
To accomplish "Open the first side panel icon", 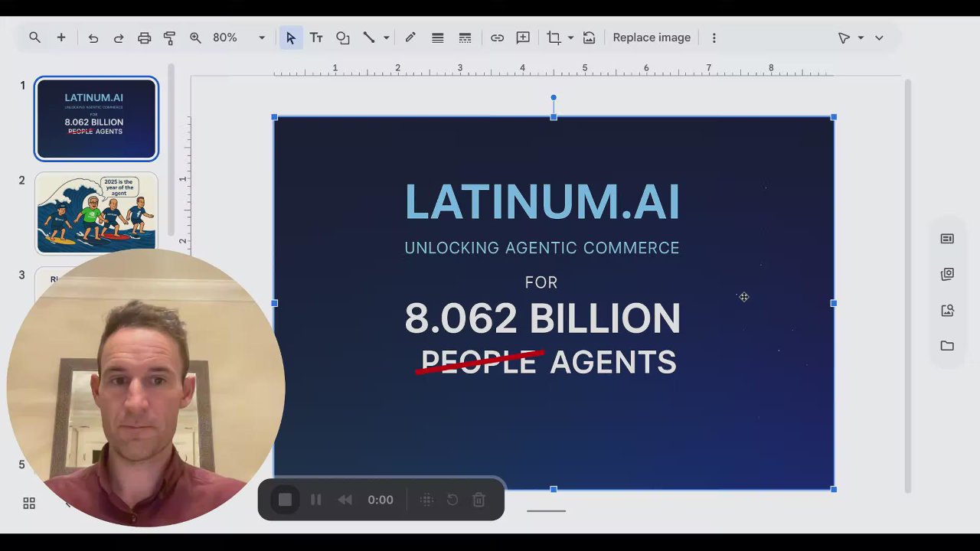I will pyautogui.click(x=947, y=239).
